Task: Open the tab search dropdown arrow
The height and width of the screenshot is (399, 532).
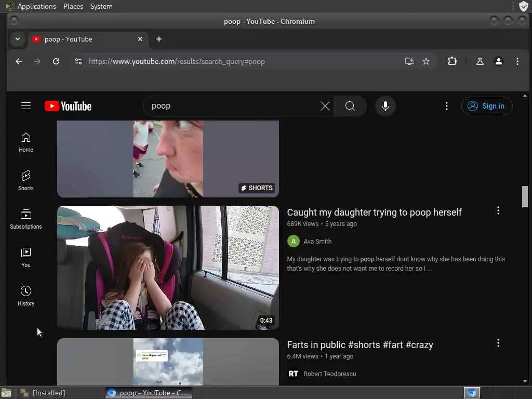Action: coord(18,39)
